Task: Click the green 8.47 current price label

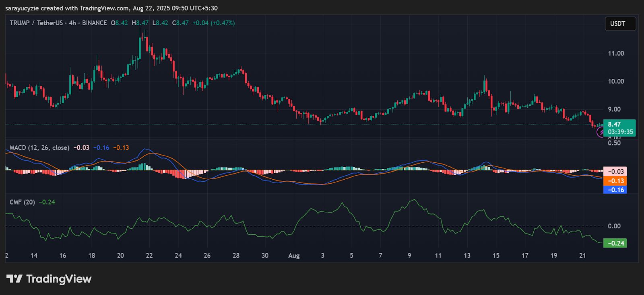Action: [614, 125]
